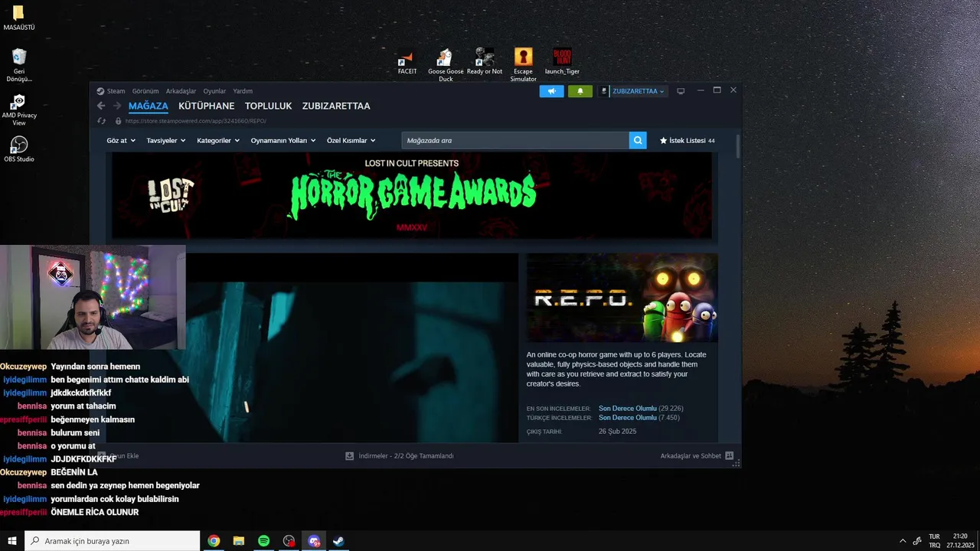The width and height of the screenshot is (980, 551).
Task: Click the forward navigation arrow in Steam
Action: [x=117, y=106]
